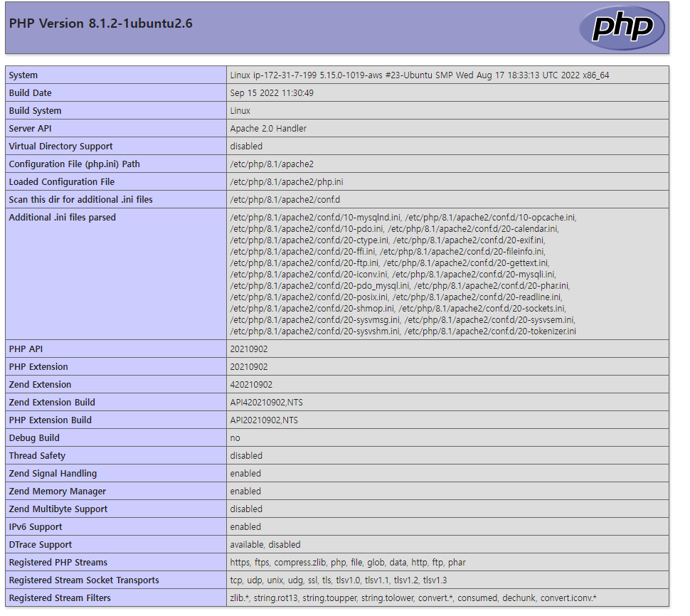Select the available, disabled DTrace value
Image resolution: width=690 pixels, height=616 pixels.
point(265,545)
